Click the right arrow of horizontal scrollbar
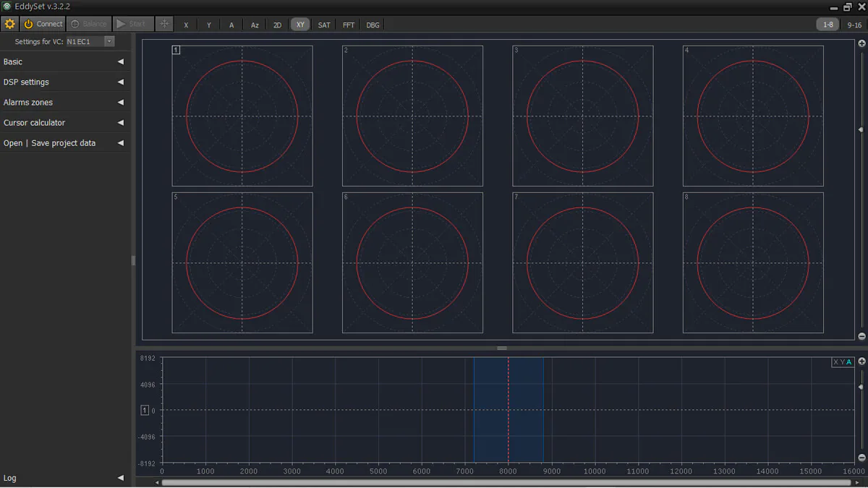The width and height of the screenshot is (868, 488). (859, 482)
